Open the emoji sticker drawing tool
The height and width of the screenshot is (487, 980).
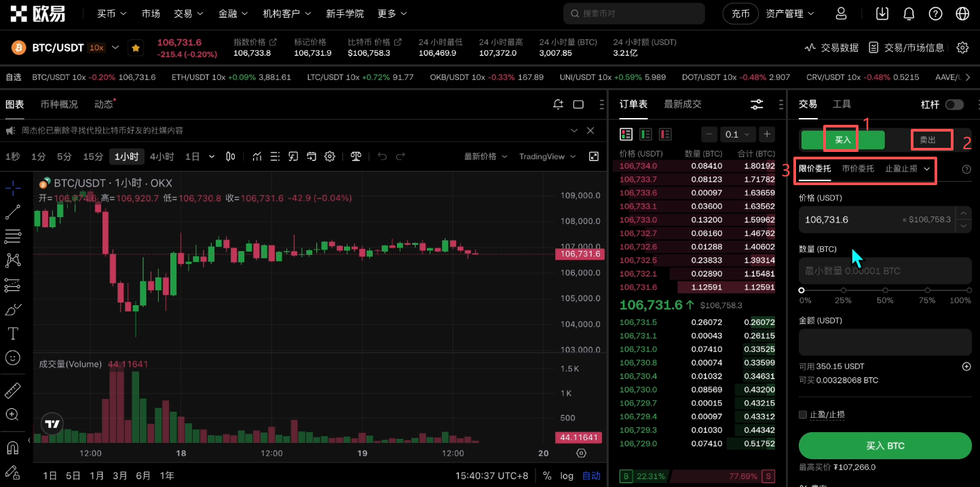point(12,357)
